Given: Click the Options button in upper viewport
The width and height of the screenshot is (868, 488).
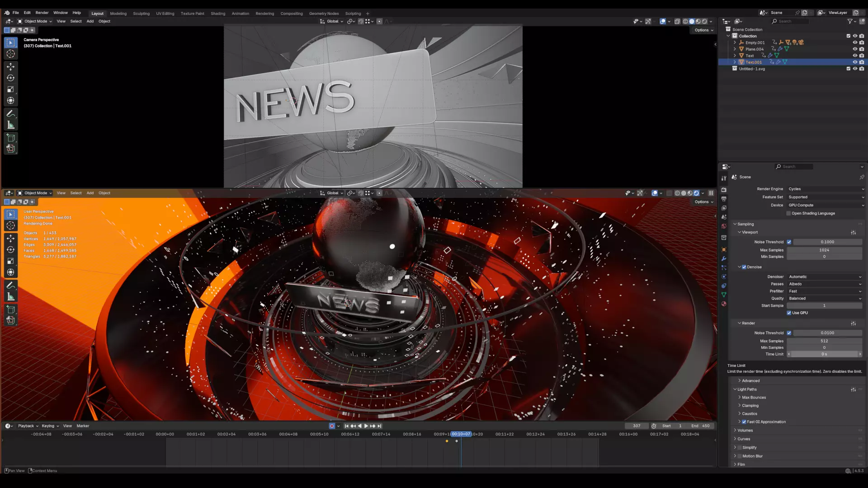Looking at the screenshot, I should [x=703, y=30].
